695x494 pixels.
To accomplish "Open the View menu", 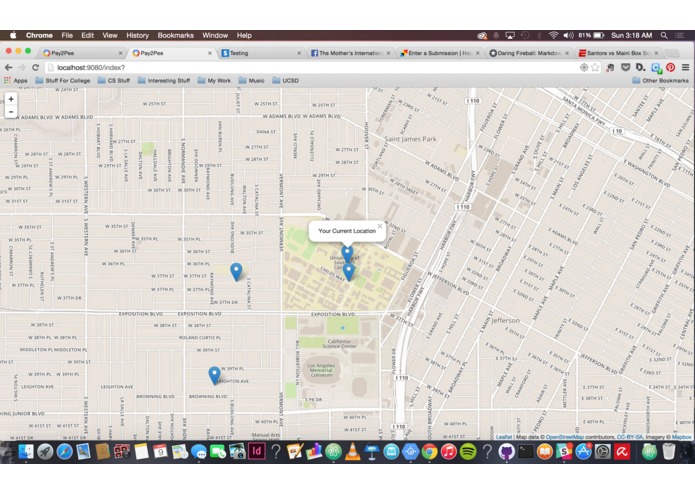I will point(109,35).
